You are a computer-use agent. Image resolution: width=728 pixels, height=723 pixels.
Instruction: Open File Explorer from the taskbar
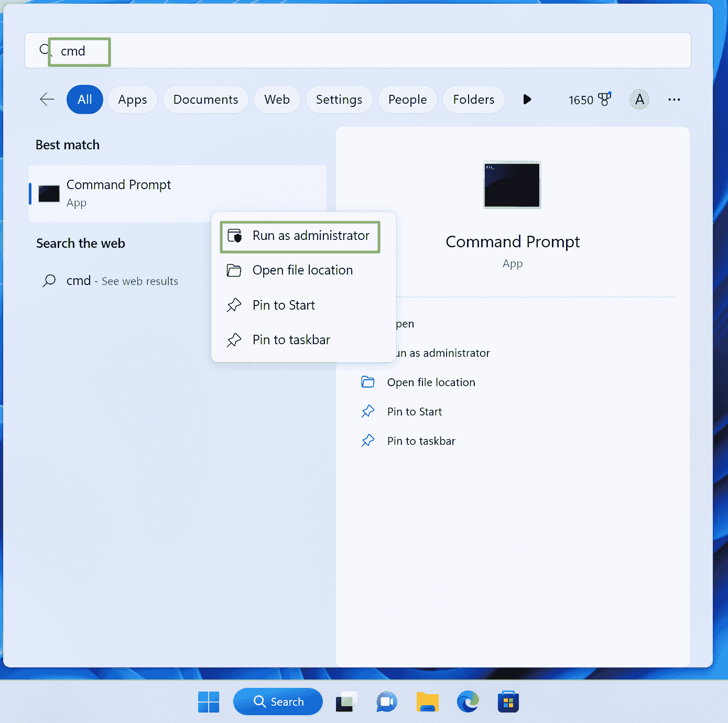tap(428, 702)
